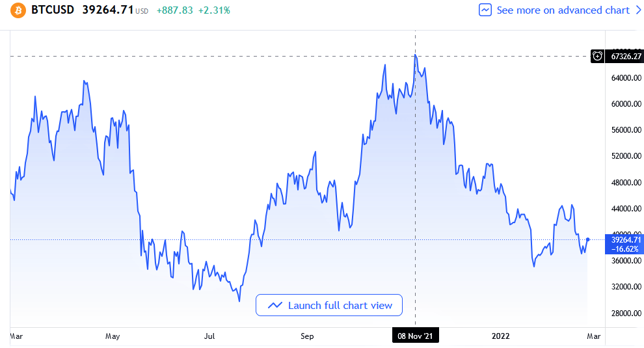This screenshot has height=348, width=644.
Task: Open the BTCUSD symbol name
Action: tap(53, 10)
